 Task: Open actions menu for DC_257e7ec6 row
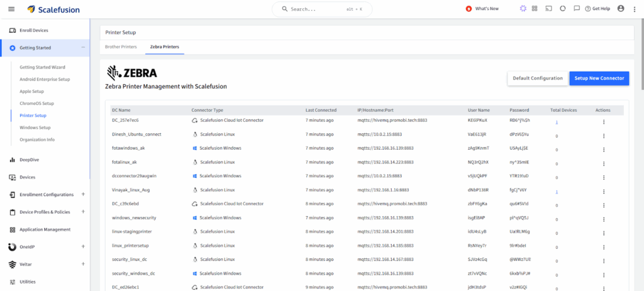click(604, 122)
